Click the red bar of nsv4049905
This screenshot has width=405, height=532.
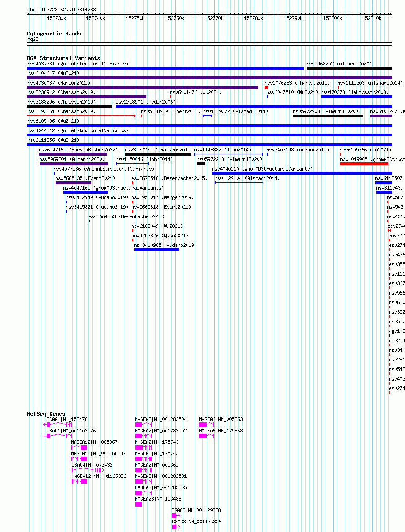[364, 164]
